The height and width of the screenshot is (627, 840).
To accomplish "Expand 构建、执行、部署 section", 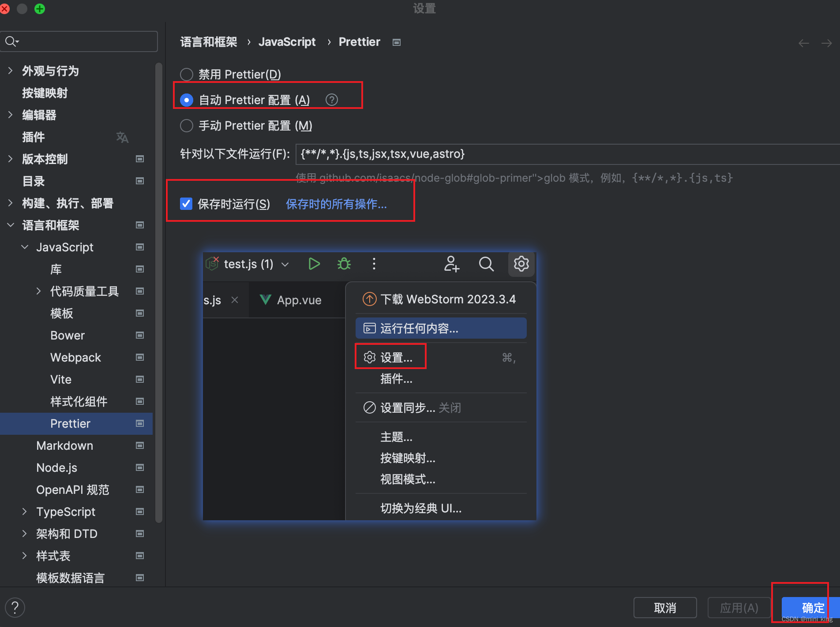I will (11, 203).
